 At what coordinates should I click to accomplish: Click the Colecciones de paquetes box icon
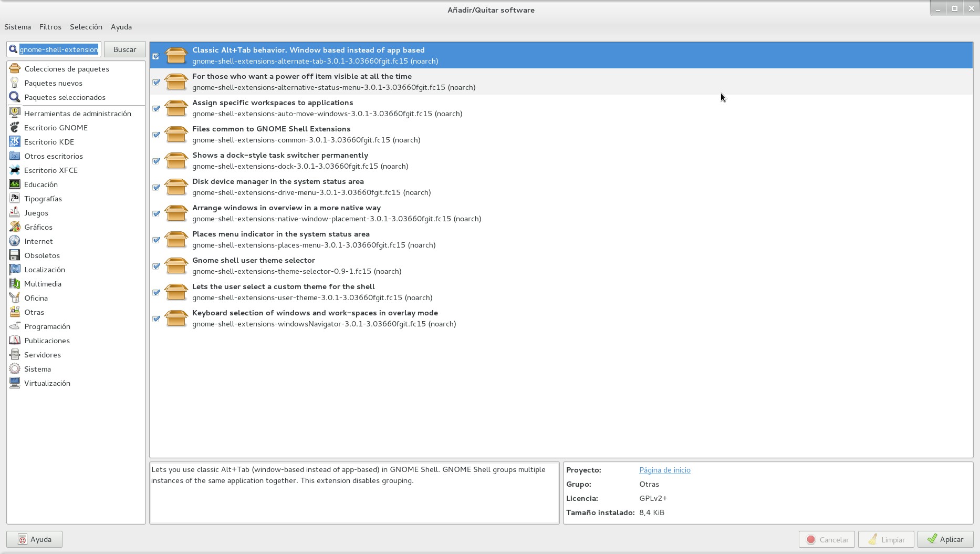(15, 69)
